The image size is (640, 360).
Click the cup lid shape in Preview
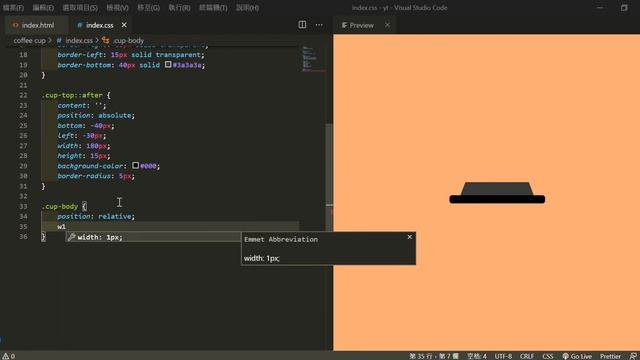[497, 193]
